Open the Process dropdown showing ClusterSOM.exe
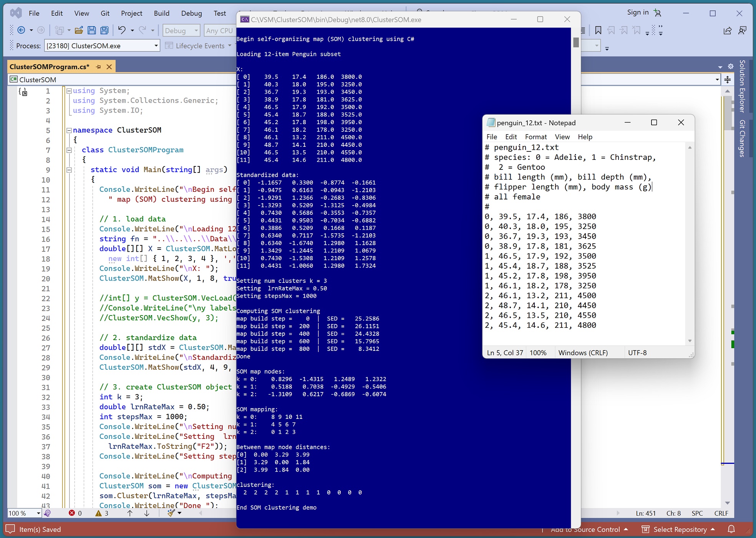The width and height of the screenshot is (756, 538). point(156,46)
